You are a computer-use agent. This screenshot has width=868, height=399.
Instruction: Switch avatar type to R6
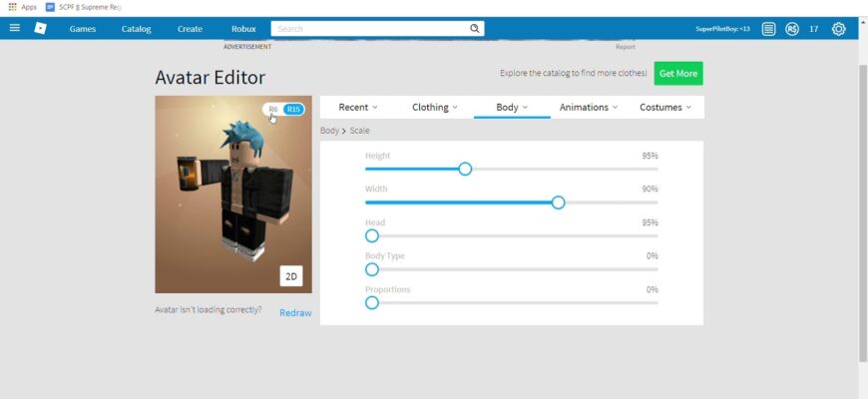coord(273,110)
